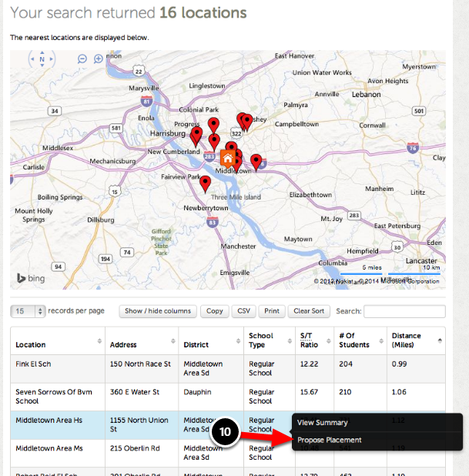Select Middletown Area Ms location

(49, 448)
